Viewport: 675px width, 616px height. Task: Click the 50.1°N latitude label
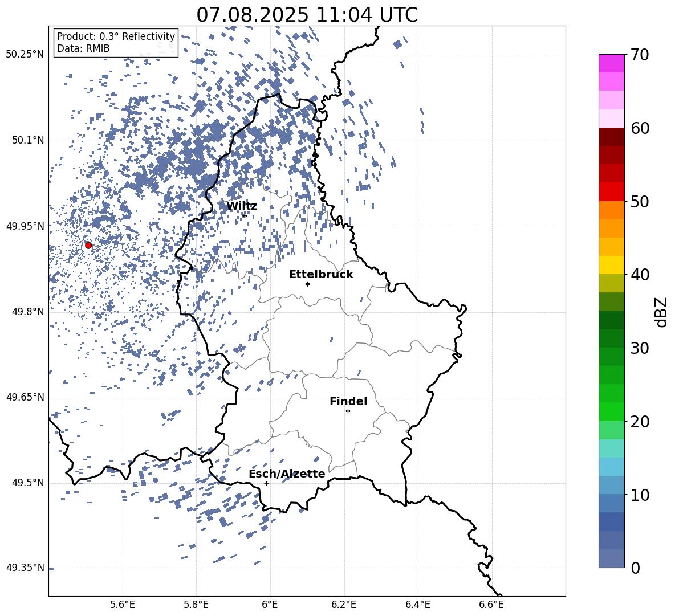[x=28, y=140]
